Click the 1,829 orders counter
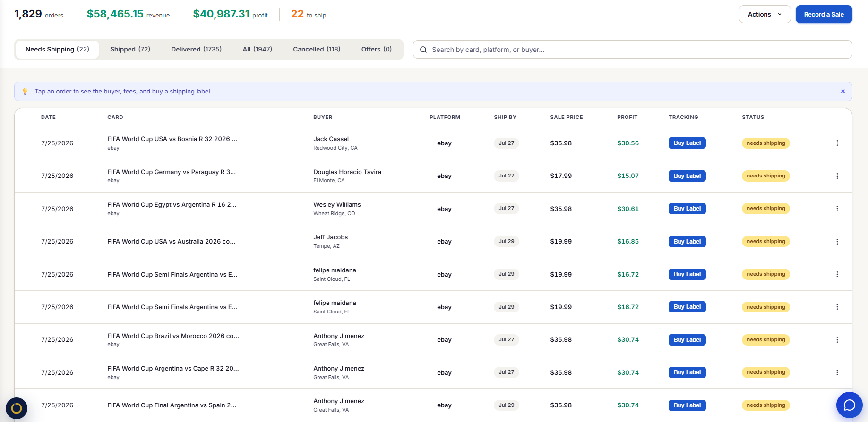This screenshot has height=422, width=868. (x=39, y=14)
